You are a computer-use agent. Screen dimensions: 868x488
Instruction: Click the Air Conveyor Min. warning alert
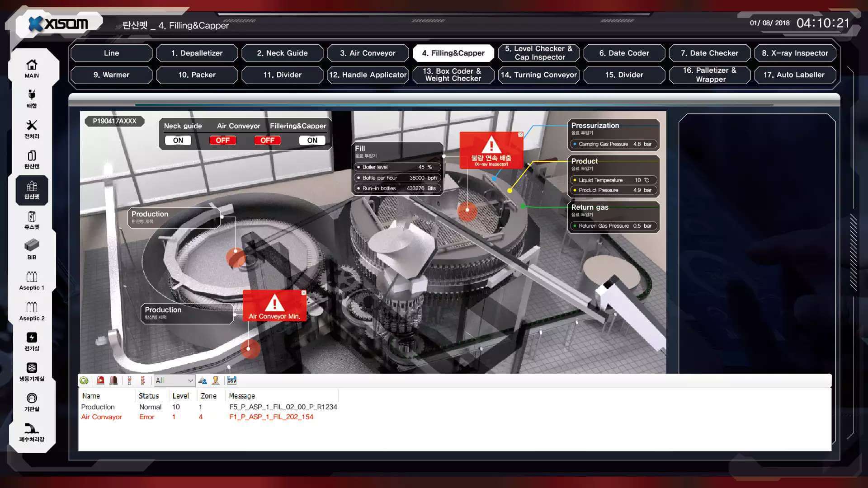(274, 306)
